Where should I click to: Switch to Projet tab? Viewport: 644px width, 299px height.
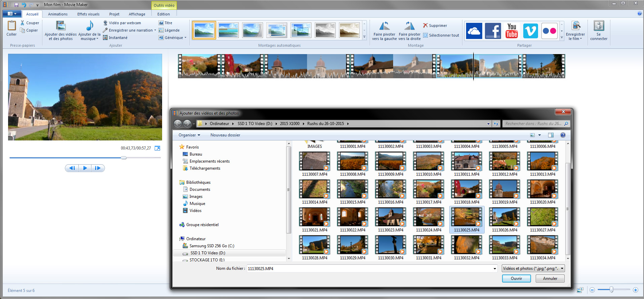[x=114, y=14]
